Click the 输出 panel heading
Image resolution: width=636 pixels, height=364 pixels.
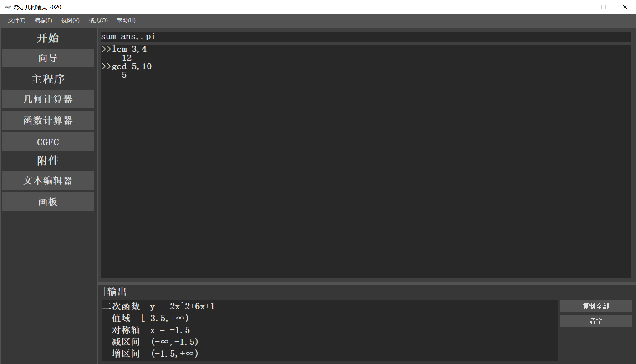click(x=117, y=292)
